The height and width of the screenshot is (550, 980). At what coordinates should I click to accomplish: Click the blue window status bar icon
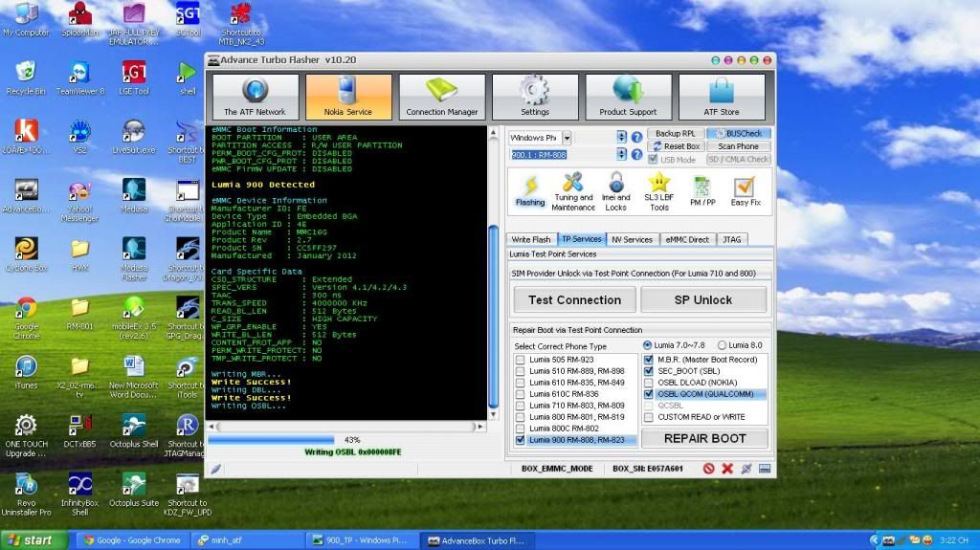pos(765,468)
